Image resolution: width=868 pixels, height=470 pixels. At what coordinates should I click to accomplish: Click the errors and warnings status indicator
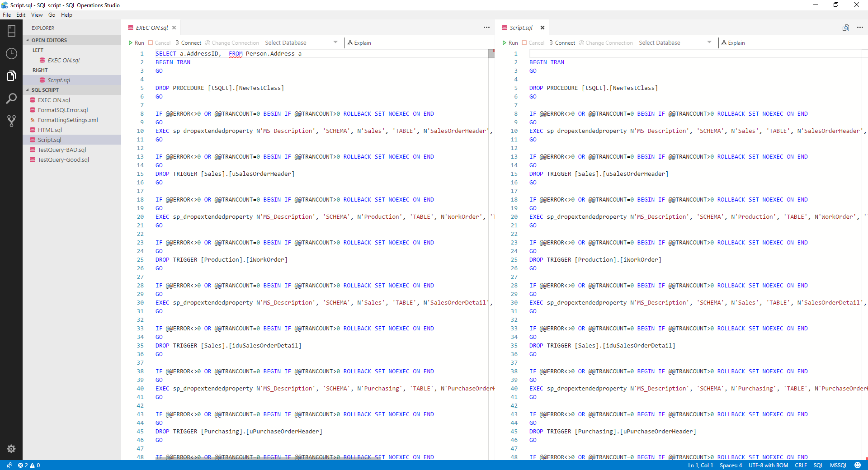tap(29, 465)
